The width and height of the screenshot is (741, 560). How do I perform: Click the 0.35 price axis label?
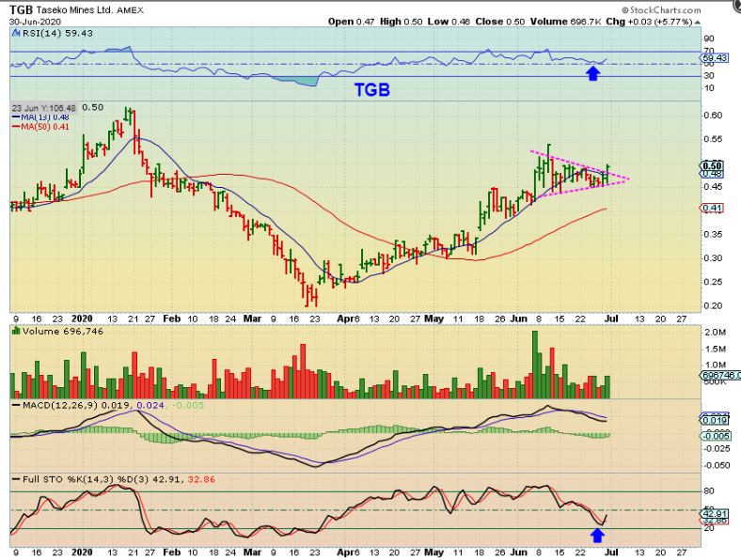click(713, 234)
